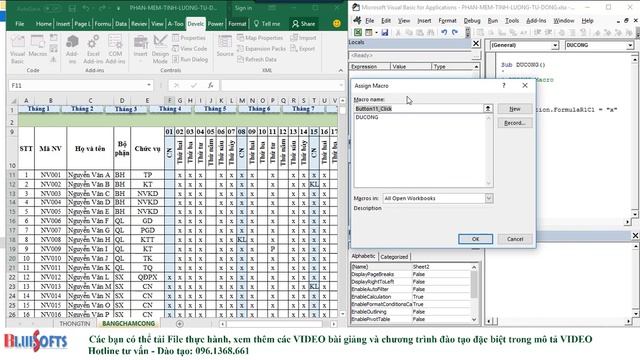The height and width of the screenshot is (360, 640).
Task: Open the Developer ribbon tab
Action: coord(196,24)
